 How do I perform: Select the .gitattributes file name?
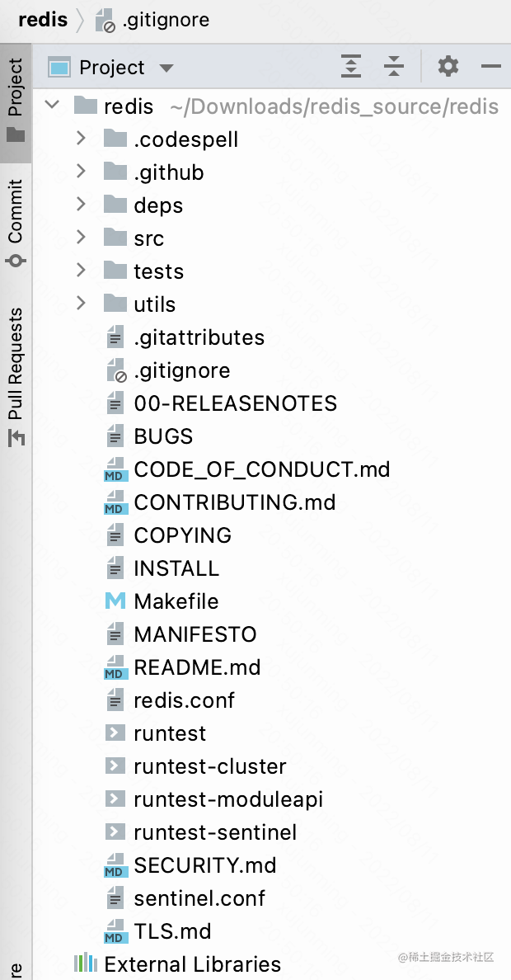(x=199, y=337)
